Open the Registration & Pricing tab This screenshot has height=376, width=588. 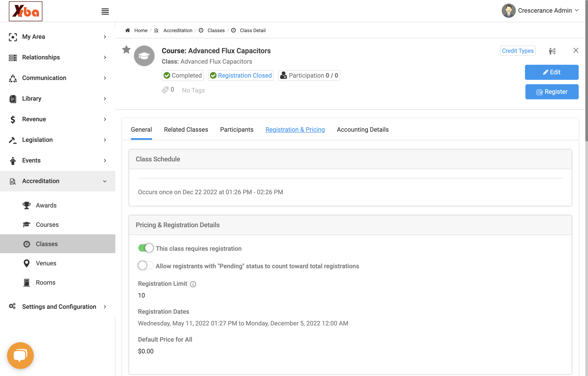coord(295,130)
